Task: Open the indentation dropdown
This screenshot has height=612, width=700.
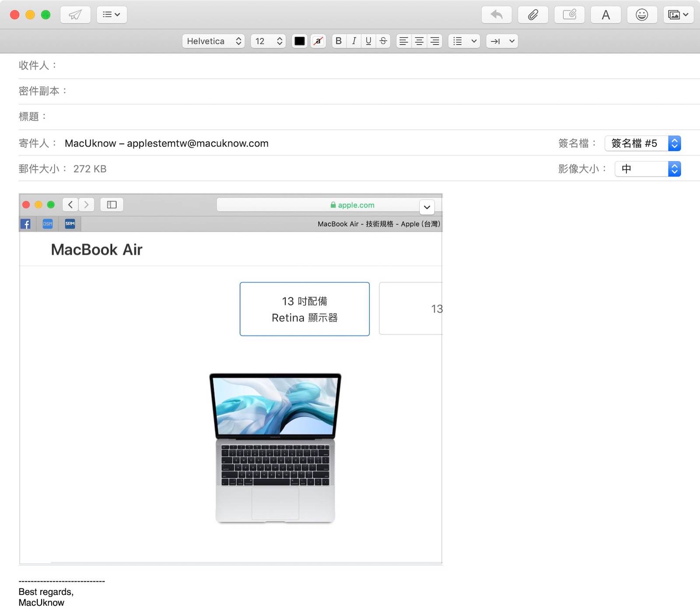Action: pos(502,41)
